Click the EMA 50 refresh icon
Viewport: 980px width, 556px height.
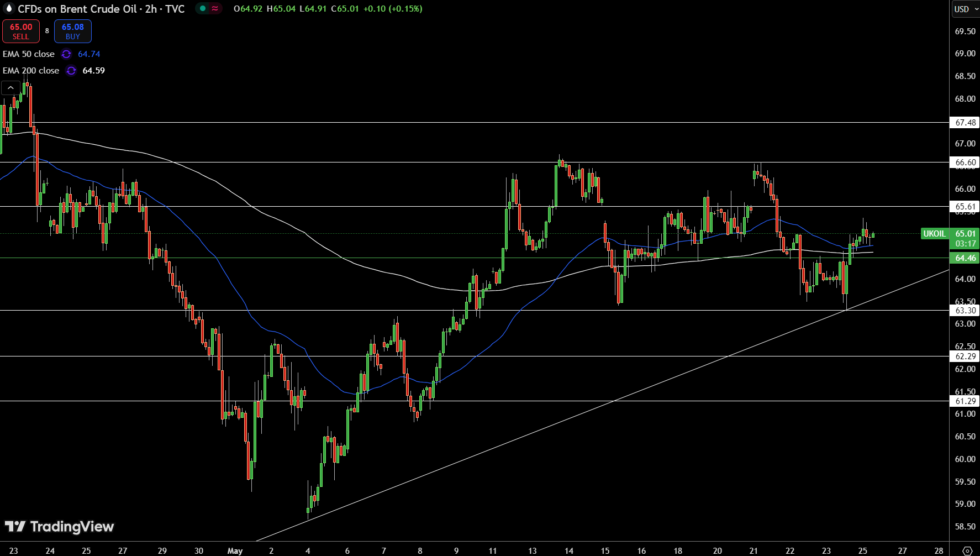click(x=66, y=54)
